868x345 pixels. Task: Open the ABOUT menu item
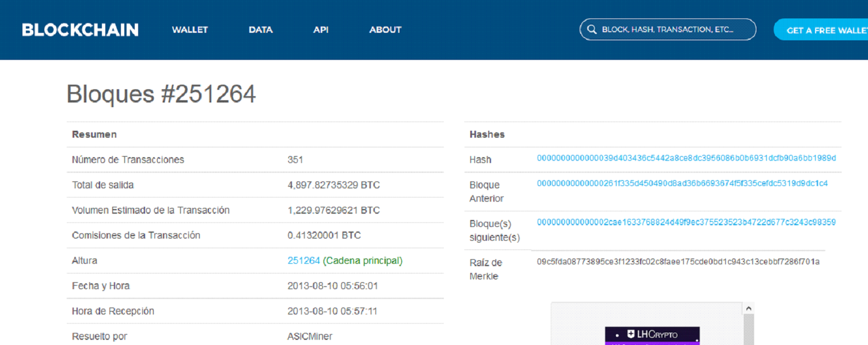pyautogui.click(x=385, y=30)
